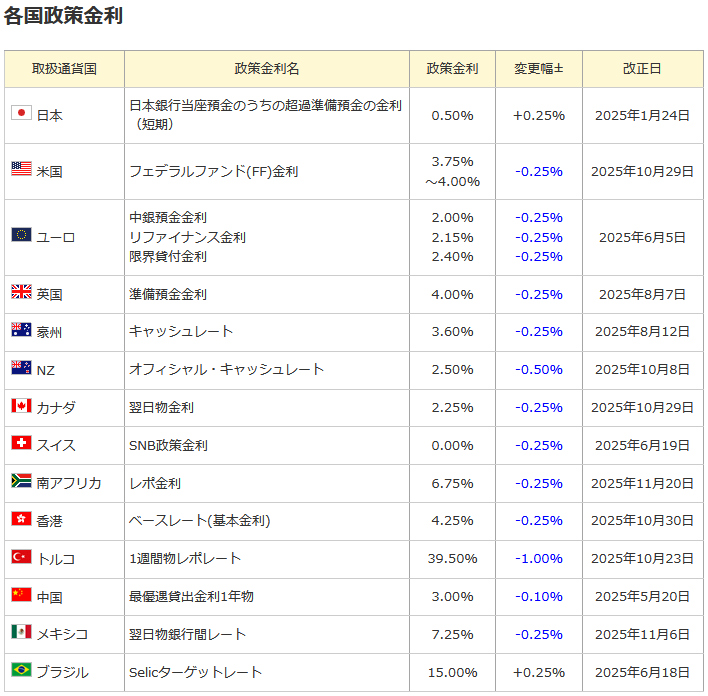Click the 政策金利名 column header
Viewport: 708px width, 696px height.
pyautogui.click(x=267, y=69)
